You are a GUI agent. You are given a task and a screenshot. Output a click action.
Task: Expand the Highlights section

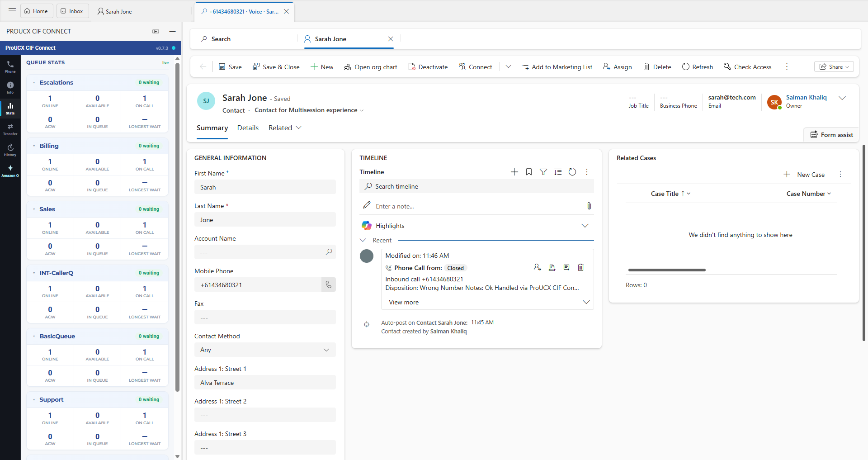(585, 226)
